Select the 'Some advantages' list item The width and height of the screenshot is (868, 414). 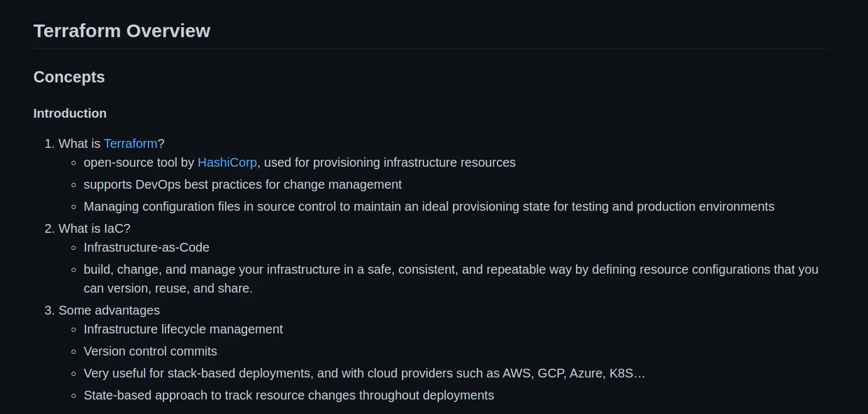109,310
